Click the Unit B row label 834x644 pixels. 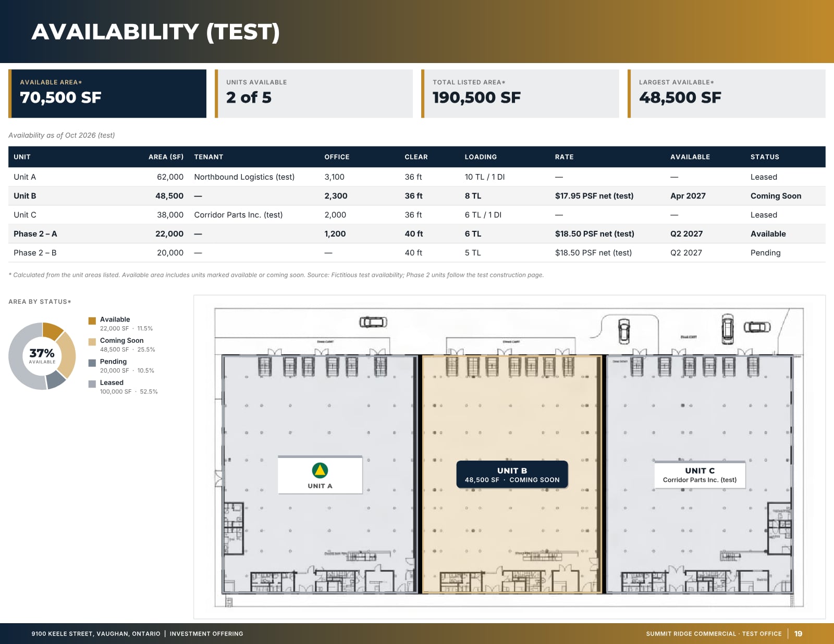click(x=25, y=196)
